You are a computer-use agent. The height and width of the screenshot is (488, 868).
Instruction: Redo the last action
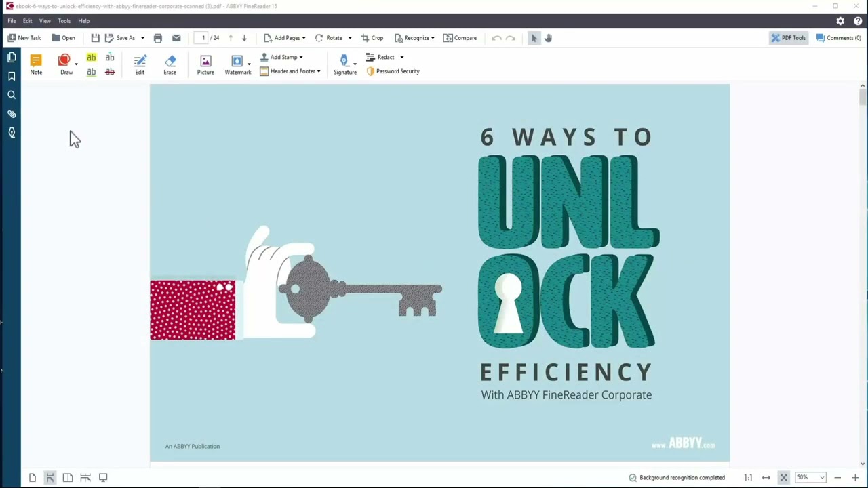511,38
